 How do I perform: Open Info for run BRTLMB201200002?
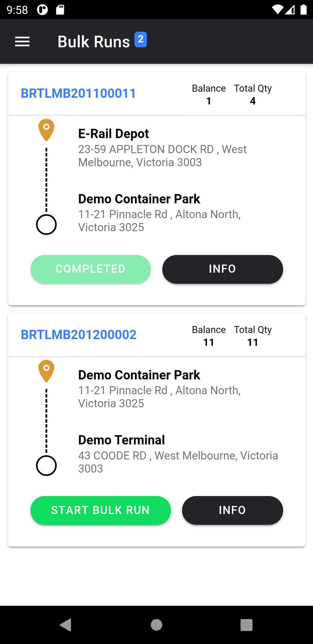[232, 510]
